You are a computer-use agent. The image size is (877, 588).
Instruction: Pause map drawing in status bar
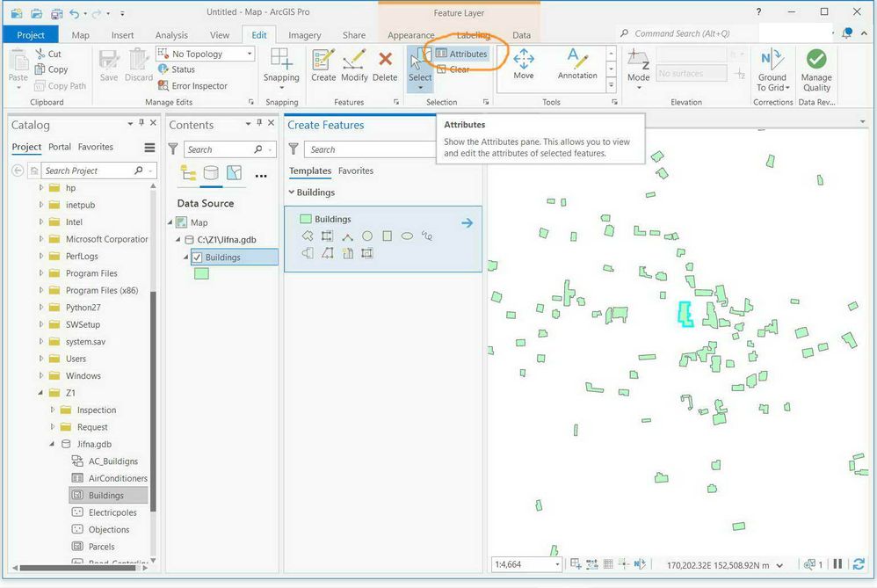point(837,564)
